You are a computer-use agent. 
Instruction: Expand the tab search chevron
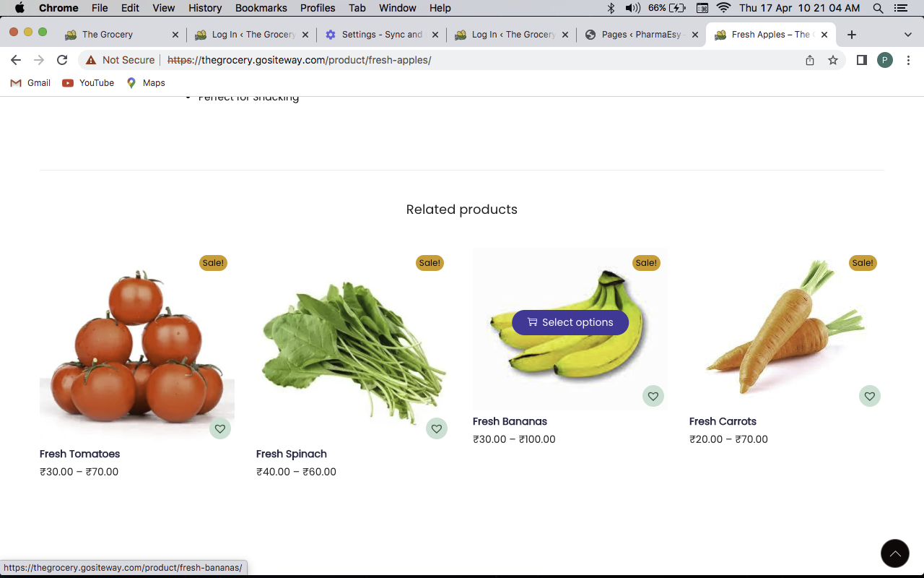tap(907, 35)
